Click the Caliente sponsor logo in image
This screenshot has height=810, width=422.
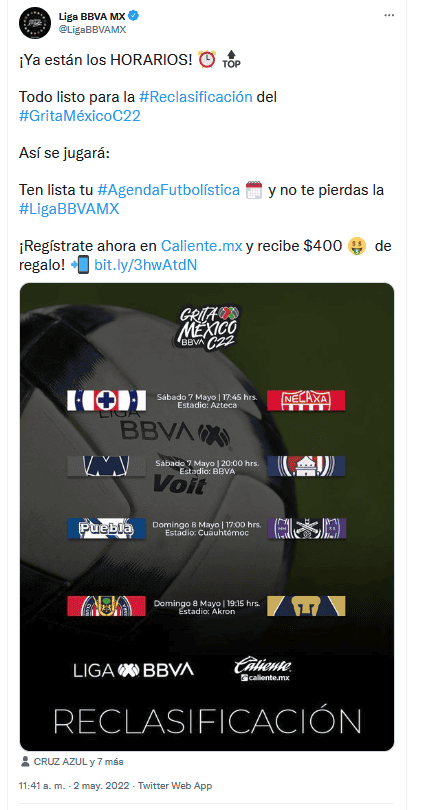262,669
